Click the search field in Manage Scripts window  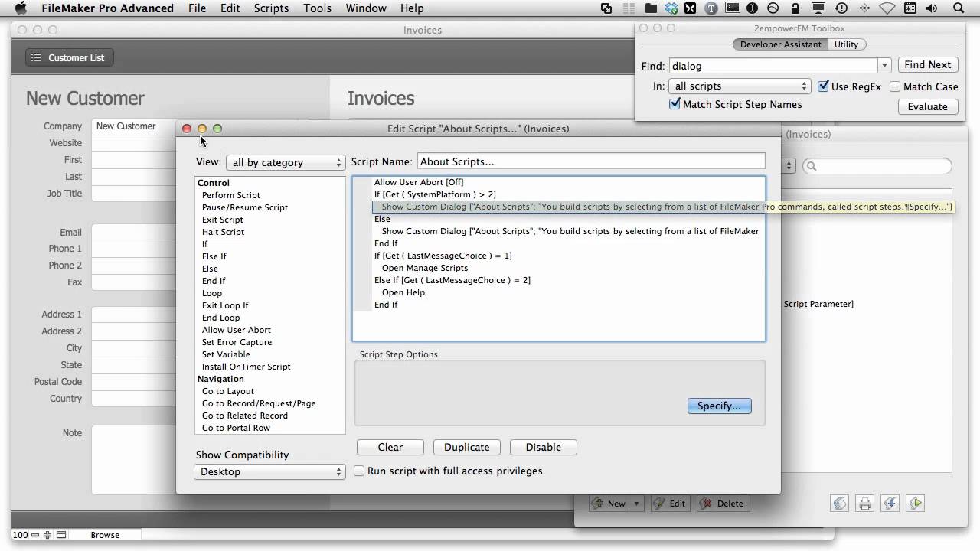tap(877, 166)
